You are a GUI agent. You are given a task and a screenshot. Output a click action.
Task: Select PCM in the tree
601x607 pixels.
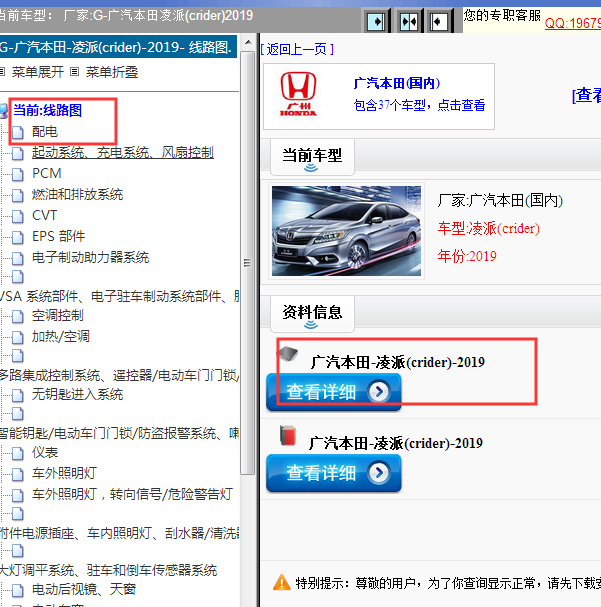pos(46,173)
